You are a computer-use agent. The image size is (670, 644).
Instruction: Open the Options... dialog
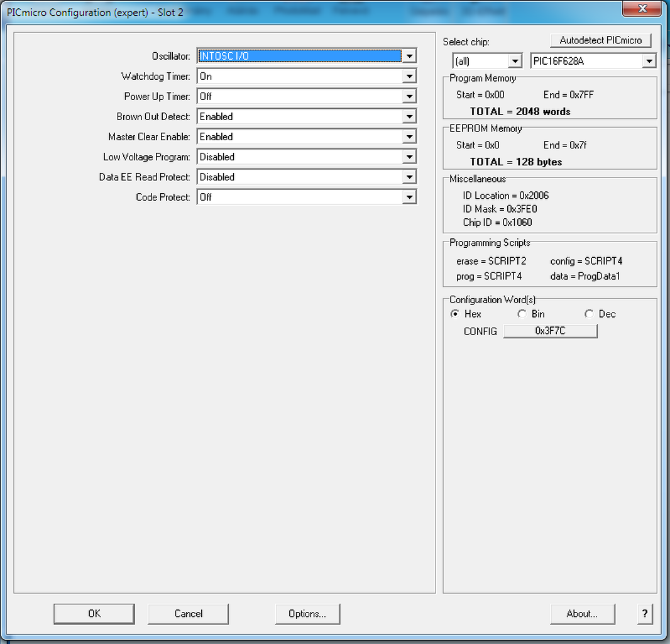(307, 614)
